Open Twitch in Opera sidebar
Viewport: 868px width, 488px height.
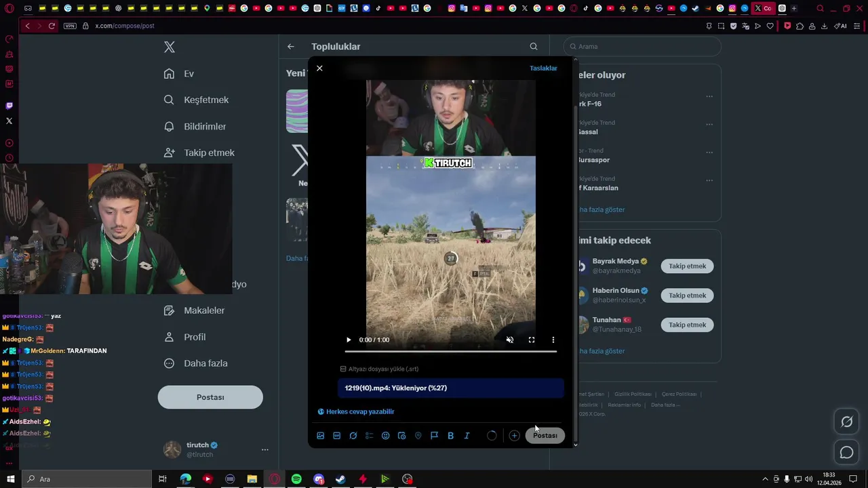point(9,106)
